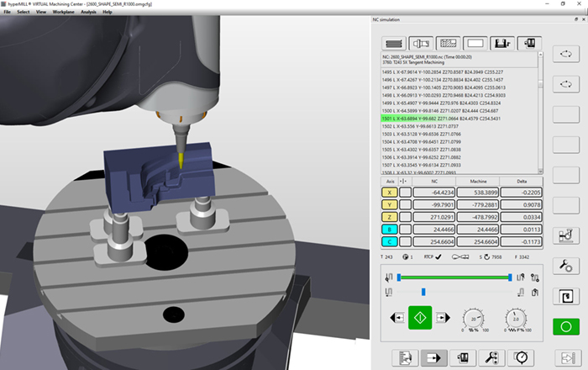
Task: Toggle the checkbox beside Z axis
Action: [x=405, y=217]
